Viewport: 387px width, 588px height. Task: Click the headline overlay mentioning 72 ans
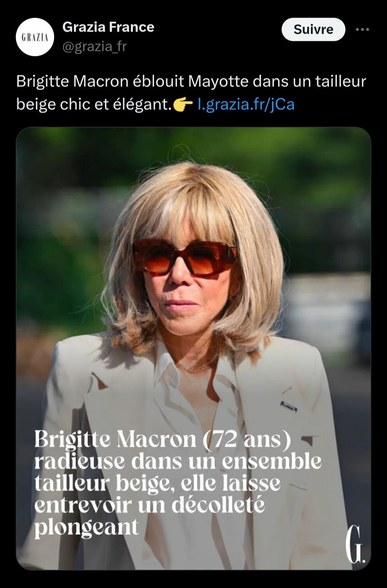point(178,484)
